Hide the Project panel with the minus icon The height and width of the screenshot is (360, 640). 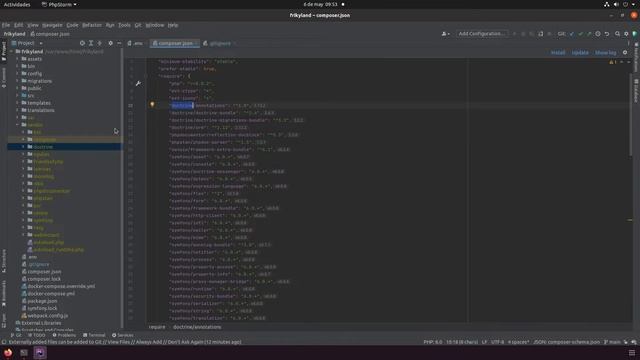click(119, 43)
